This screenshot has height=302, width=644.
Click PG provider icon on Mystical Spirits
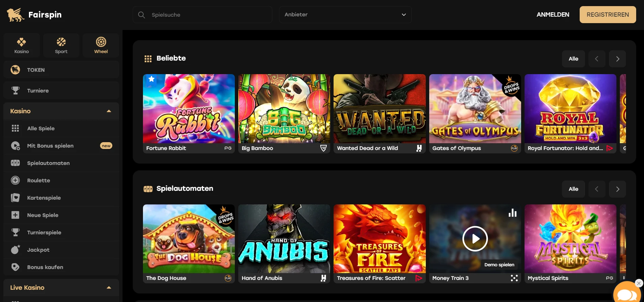click(x=609, y=278)
